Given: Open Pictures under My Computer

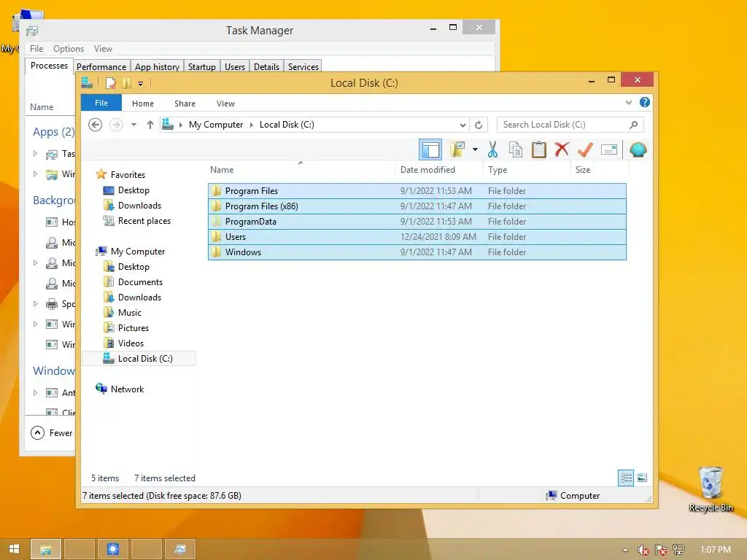Looking at the screenshot, I should pyautogui.click(x=133, y=327).
